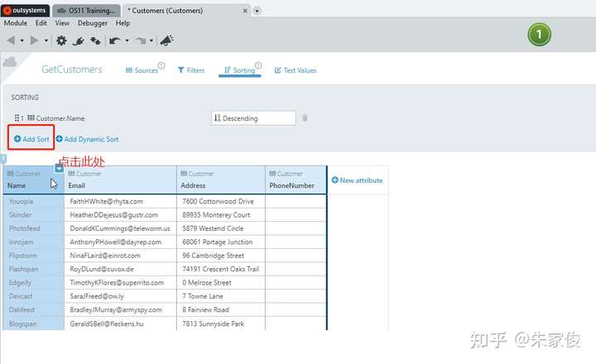
Task: Click the manage dependencies plug icon
Action: (79, 41)
